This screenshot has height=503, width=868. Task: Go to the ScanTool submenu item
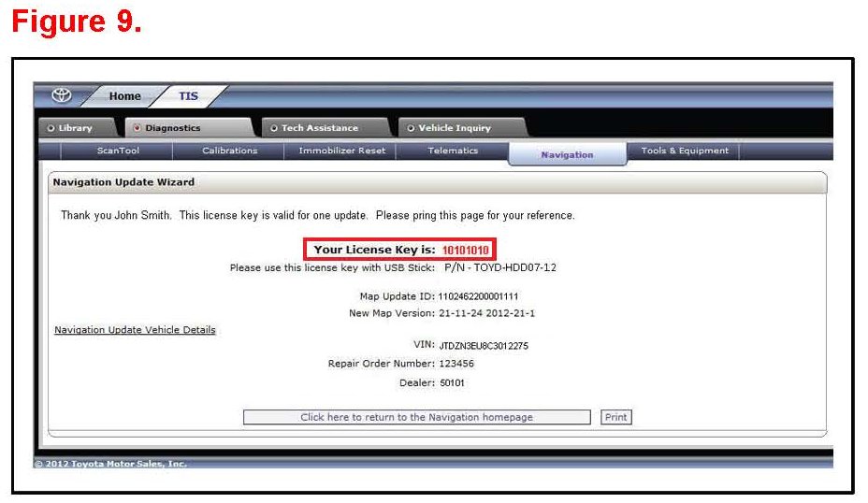pyautogui.click(x=118, y=151)
